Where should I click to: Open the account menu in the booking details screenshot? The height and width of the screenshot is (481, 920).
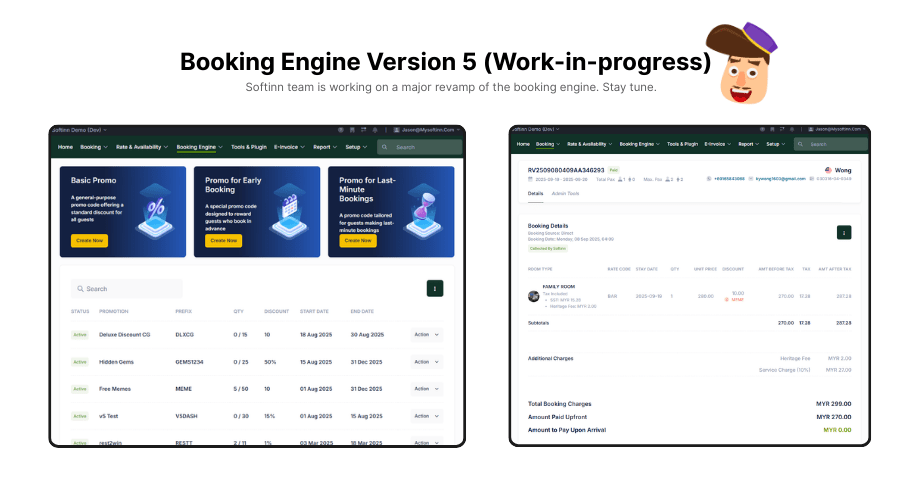837,128
